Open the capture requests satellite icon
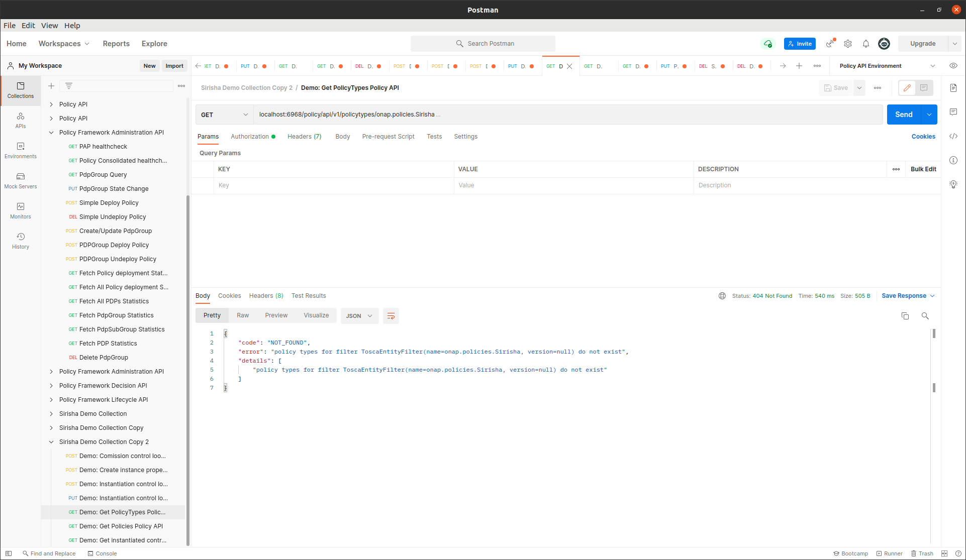 click(830, 44)
